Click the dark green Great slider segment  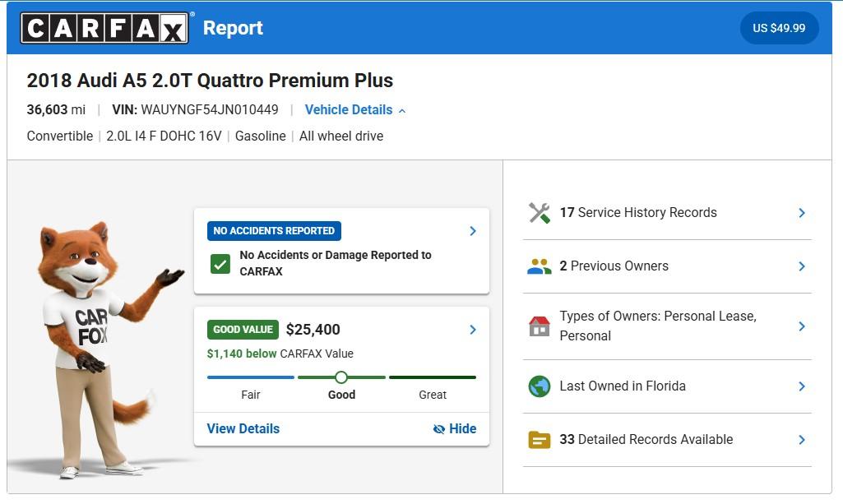pyautogui.click(x=433, y=377)
